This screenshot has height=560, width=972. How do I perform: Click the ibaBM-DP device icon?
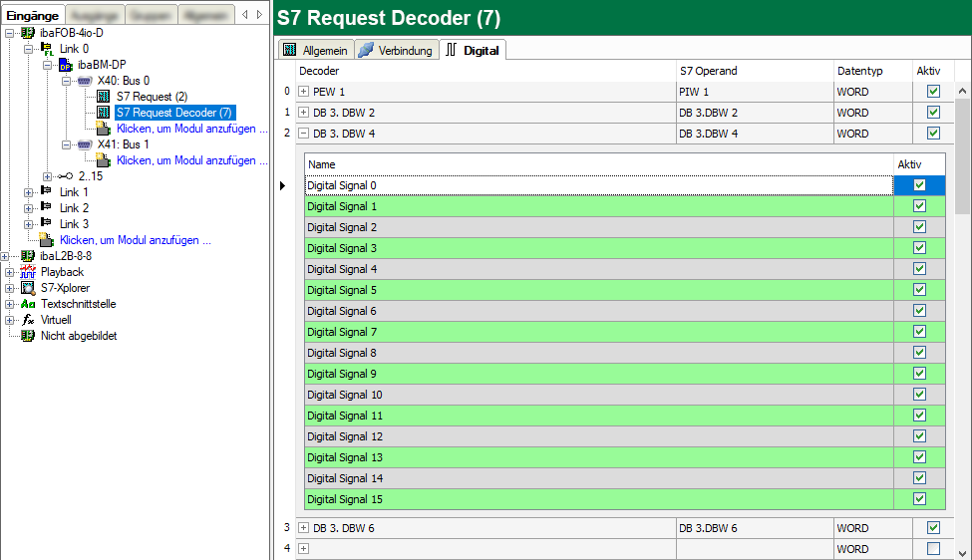(66, 65)
